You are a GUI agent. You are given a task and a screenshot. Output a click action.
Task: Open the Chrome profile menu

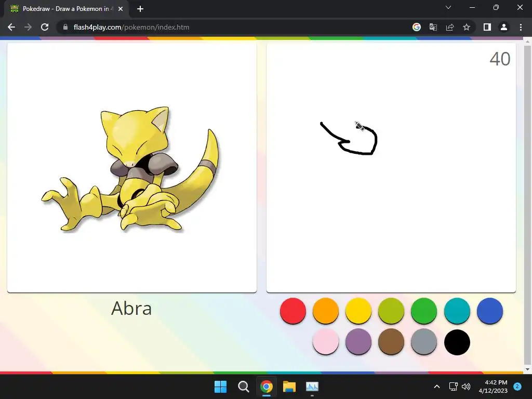point(504,27)
